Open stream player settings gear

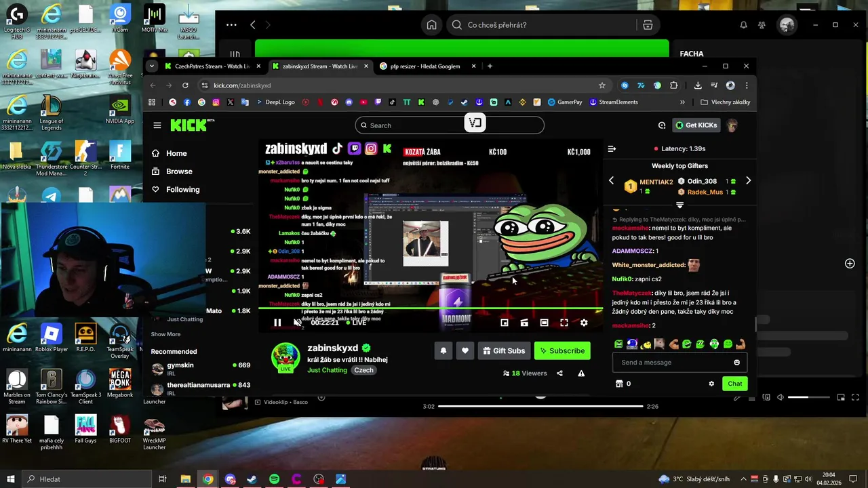pos(584,323)
